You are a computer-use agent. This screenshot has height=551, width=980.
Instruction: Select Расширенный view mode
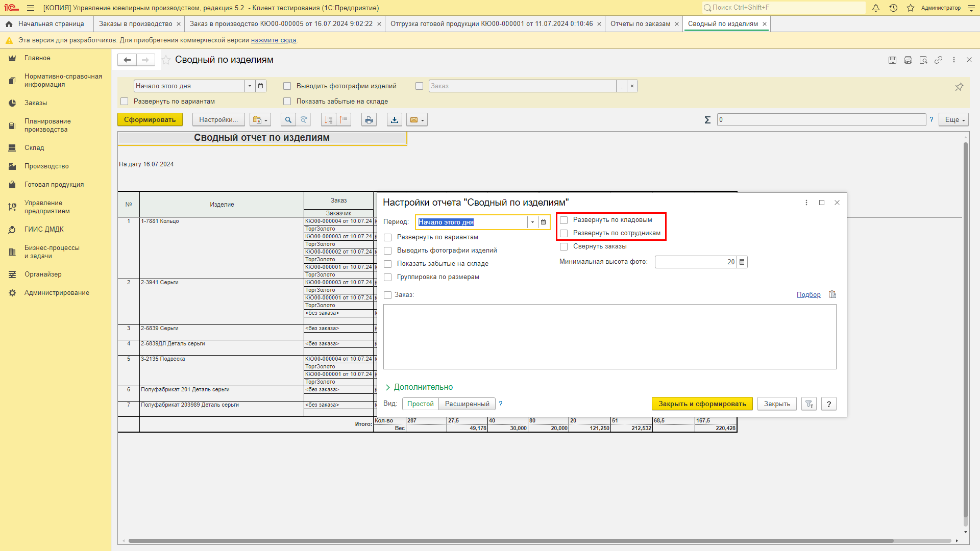467,404
